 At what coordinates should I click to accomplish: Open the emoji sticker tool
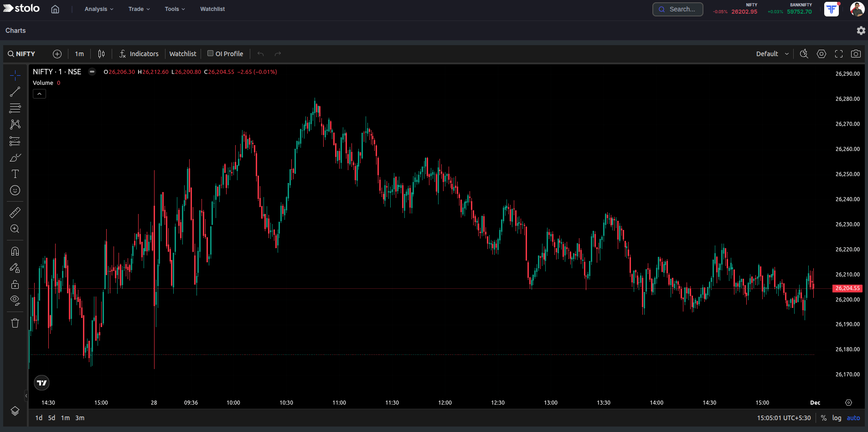click(15, 190)
